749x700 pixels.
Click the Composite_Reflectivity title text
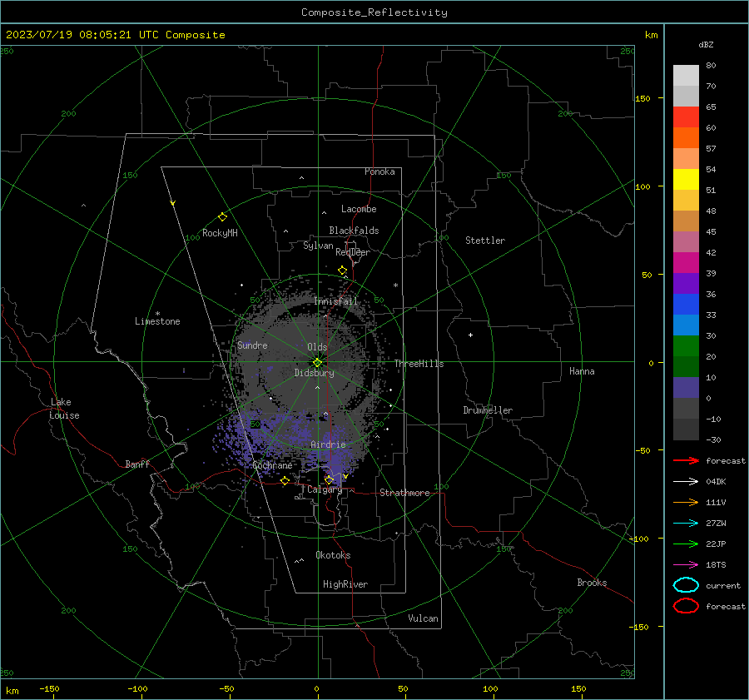[x=374, y=12]
